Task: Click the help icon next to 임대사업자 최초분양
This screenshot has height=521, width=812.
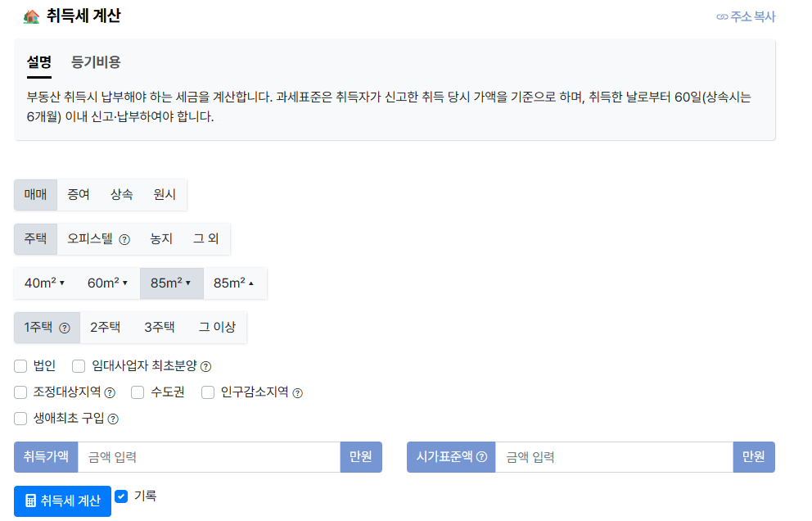Action: 205,366
